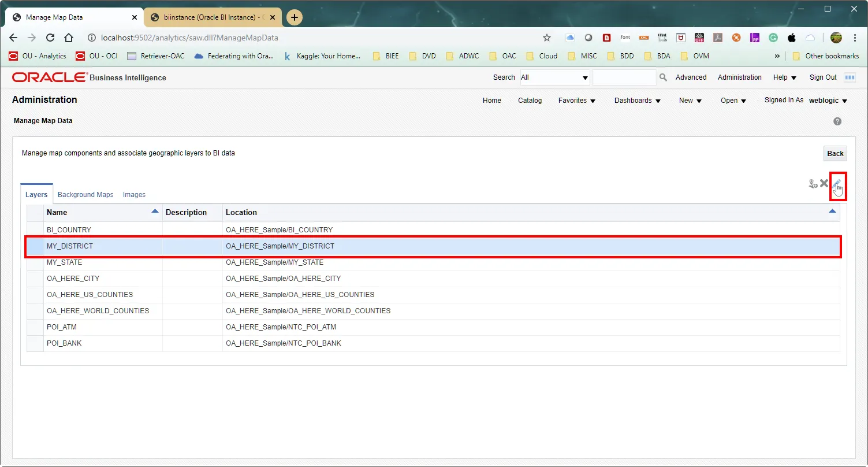Sort layers by Location column arrow
The width and height of the screenshot is (868, 467).
point(832,212)
